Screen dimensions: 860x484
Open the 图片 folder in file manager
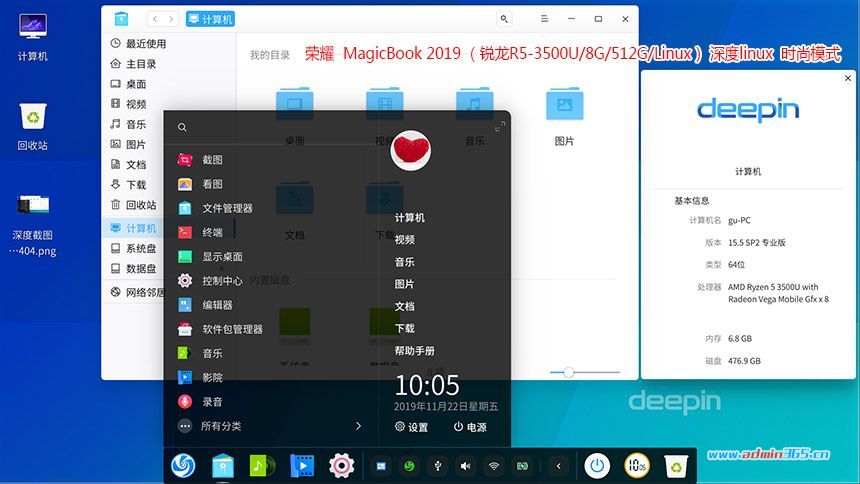click(x=564, y=116)
